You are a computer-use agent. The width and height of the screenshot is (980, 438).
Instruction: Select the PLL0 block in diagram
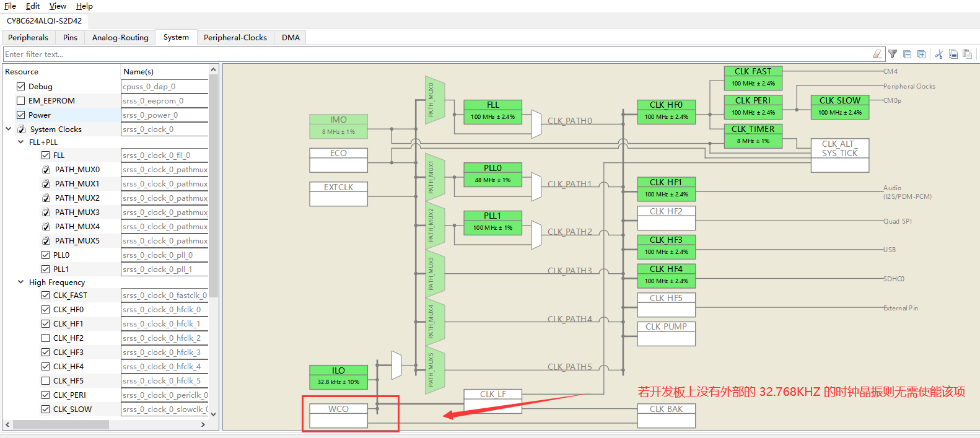(x=492, y=174)
